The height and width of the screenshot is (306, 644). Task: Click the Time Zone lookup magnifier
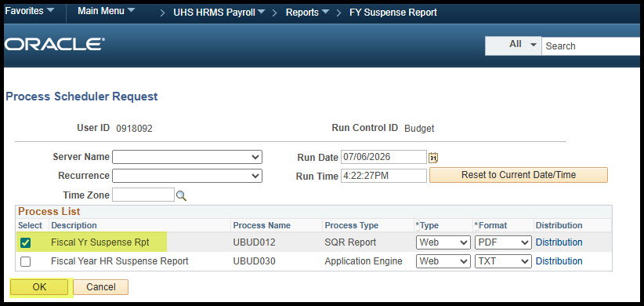tap(181, 195)
